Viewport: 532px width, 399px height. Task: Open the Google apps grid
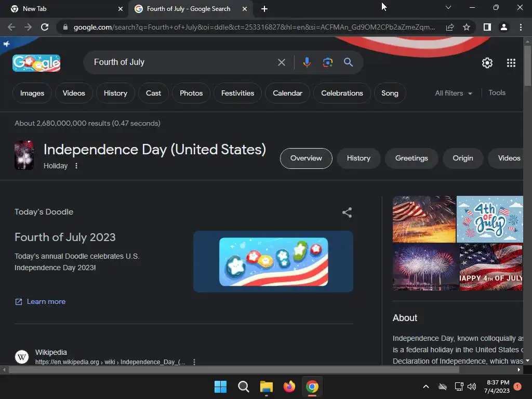coord(511,63)
